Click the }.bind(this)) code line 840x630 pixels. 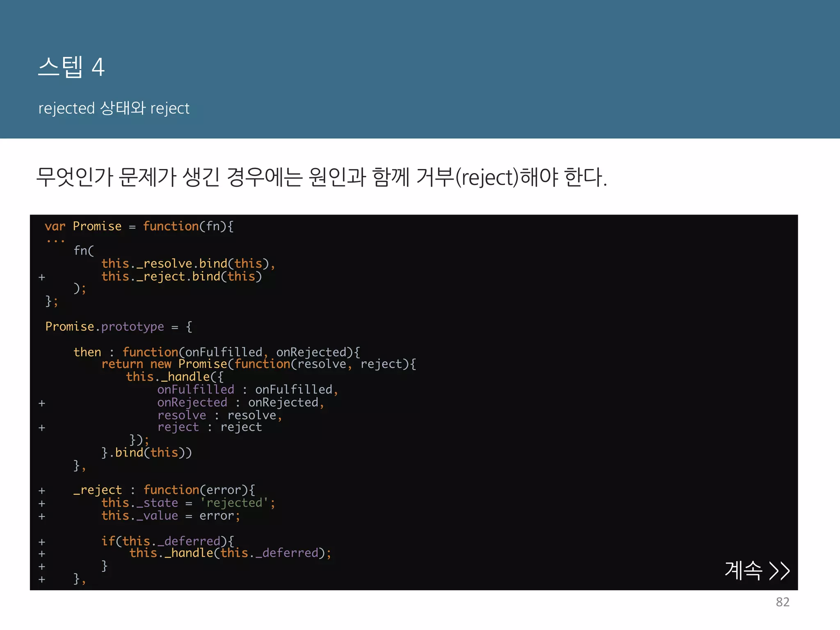(146, 453)
